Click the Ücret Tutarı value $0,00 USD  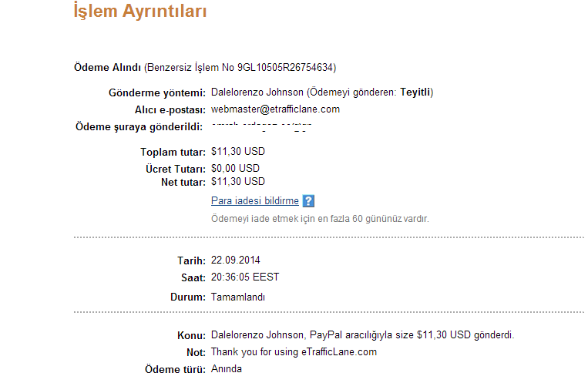[x=235, y=169]
